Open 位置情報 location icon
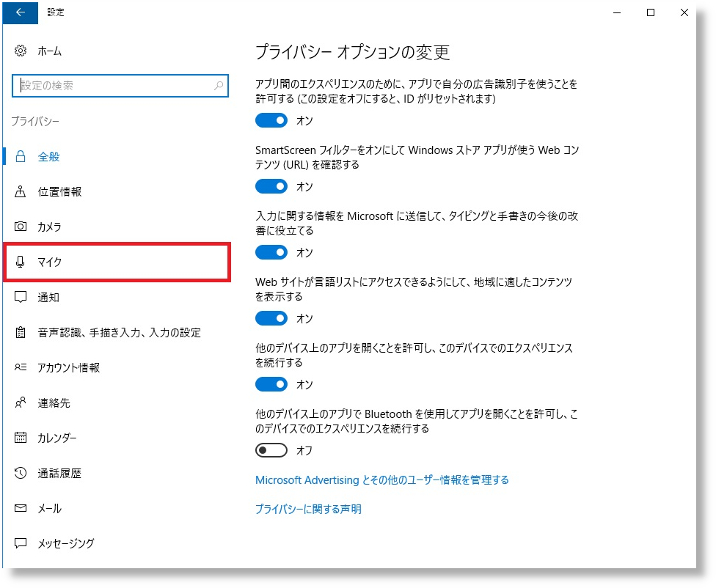This screenshot has height=588, width=716. point(21,192)
